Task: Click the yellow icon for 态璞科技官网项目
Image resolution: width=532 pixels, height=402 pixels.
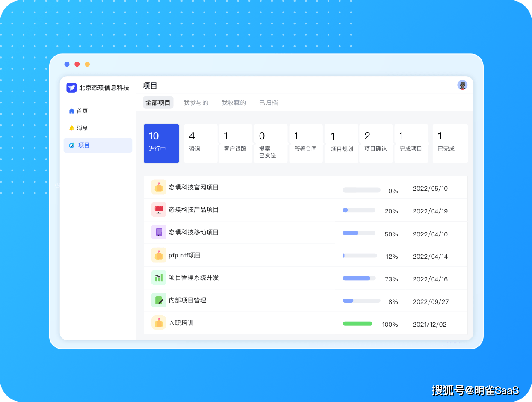Action: coord(159,187)
